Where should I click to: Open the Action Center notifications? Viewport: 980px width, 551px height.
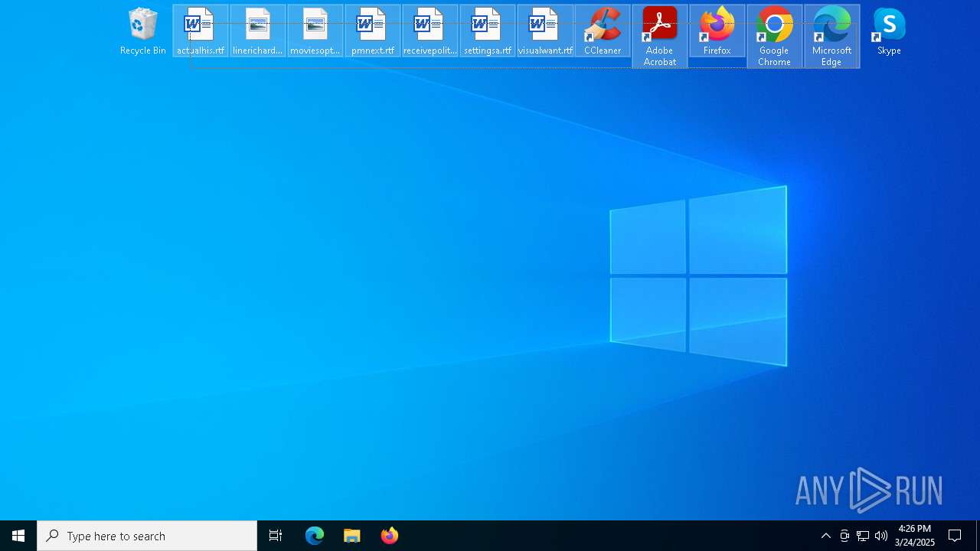click(x=955, y=536)
